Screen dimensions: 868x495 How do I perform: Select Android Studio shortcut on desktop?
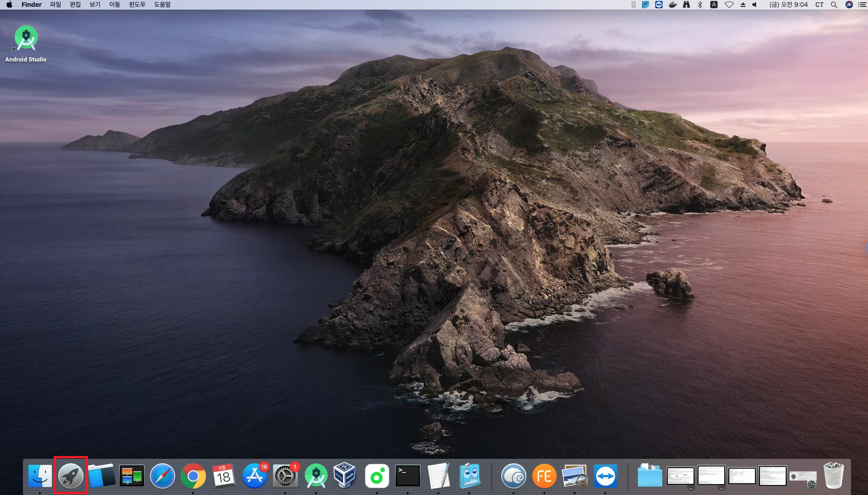(26, 44)
